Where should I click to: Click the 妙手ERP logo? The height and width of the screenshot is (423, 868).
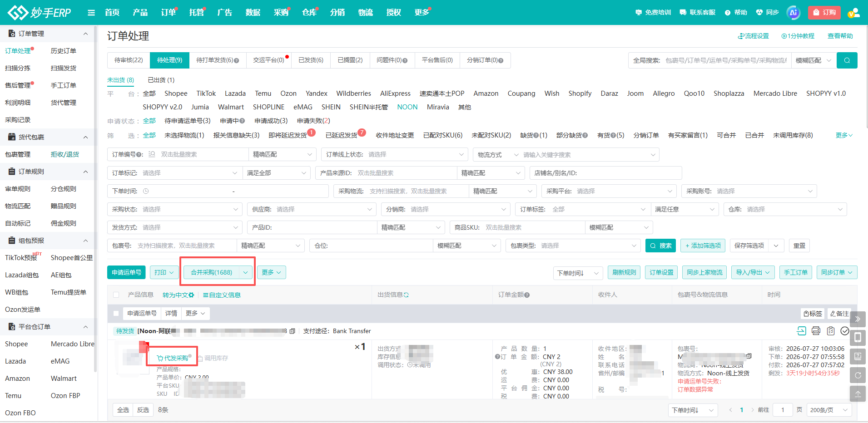(40, 13)
